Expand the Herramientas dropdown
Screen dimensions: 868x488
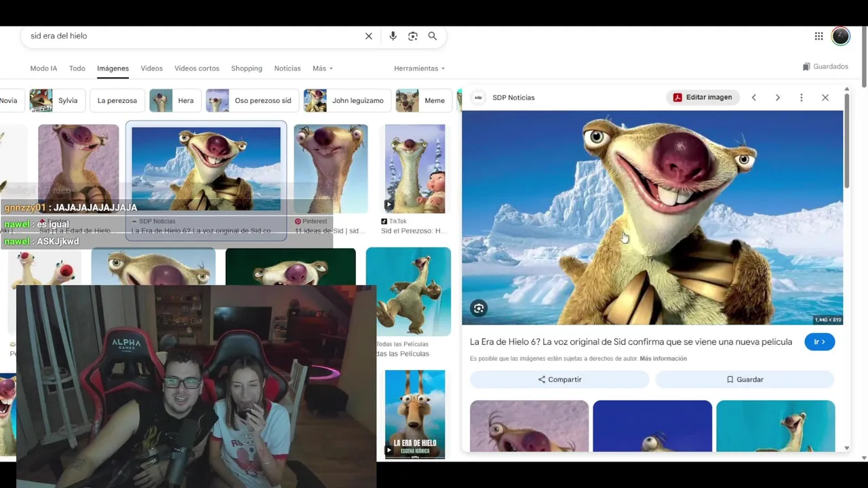point(420,68)
